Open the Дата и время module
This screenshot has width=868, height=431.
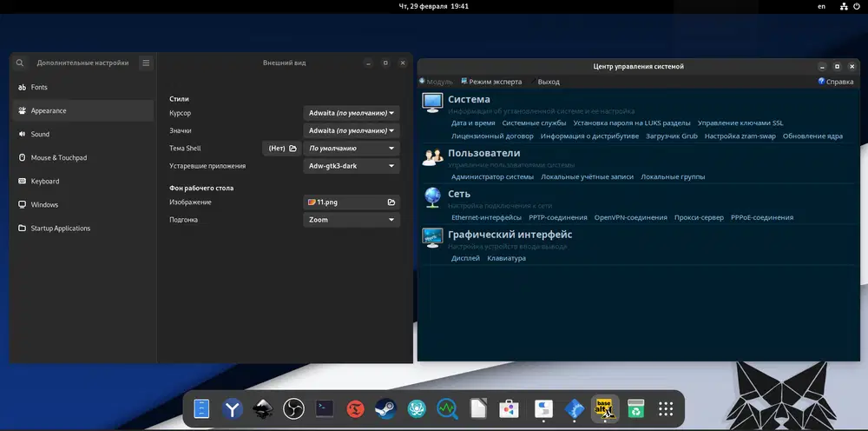(473, 123)
